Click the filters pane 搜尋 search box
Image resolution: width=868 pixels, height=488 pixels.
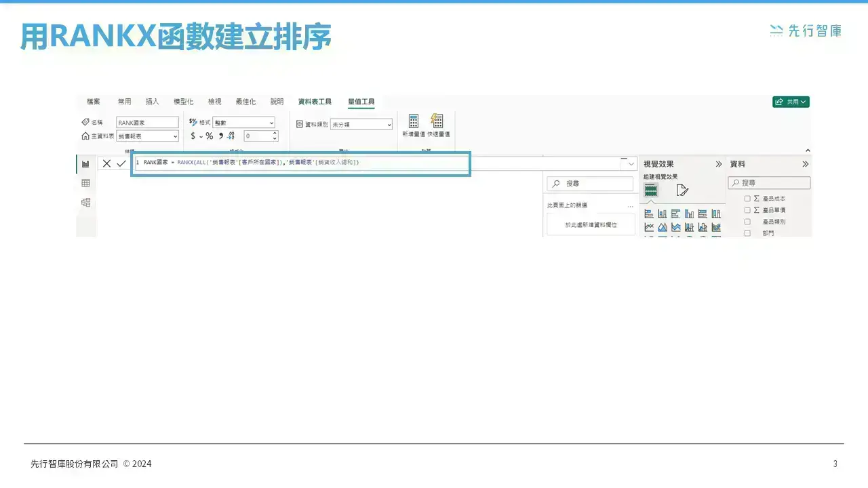tap(590, 184)
